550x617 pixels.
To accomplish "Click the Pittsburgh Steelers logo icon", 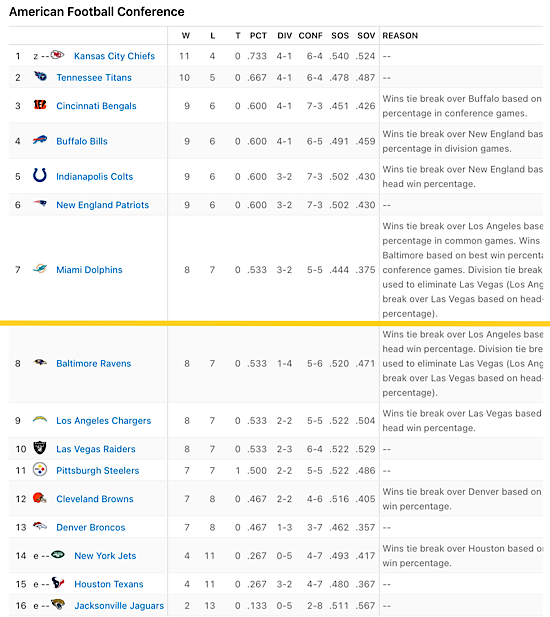I will 40,469.
